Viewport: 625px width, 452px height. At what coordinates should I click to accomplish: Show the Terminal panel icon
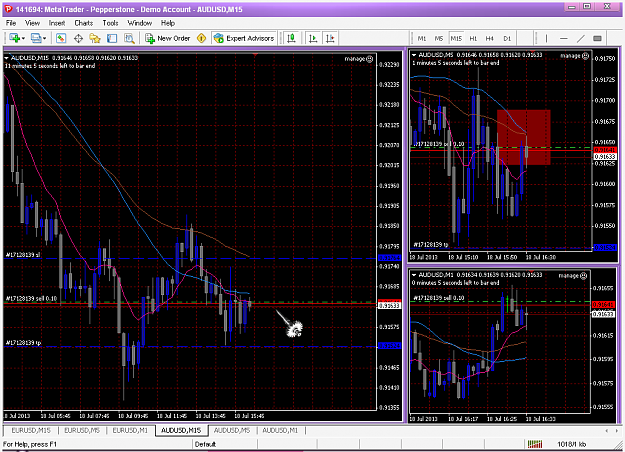(112, 38)
